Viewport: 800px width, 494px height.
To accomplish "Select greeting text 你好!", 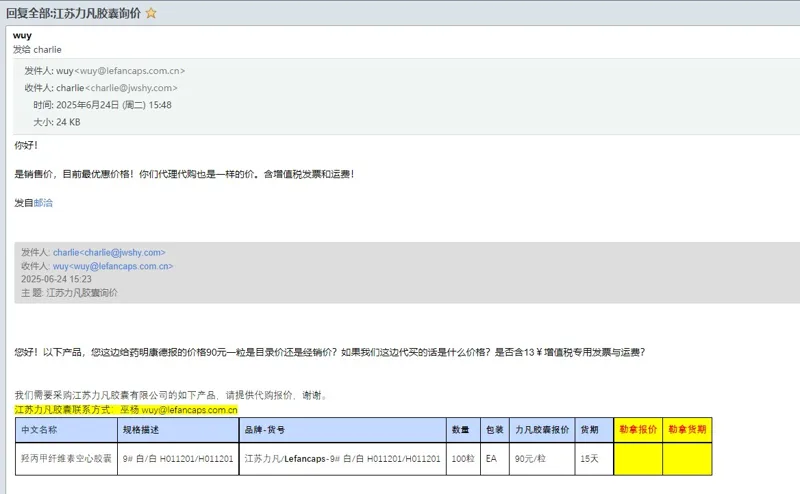I will (26, 145).
